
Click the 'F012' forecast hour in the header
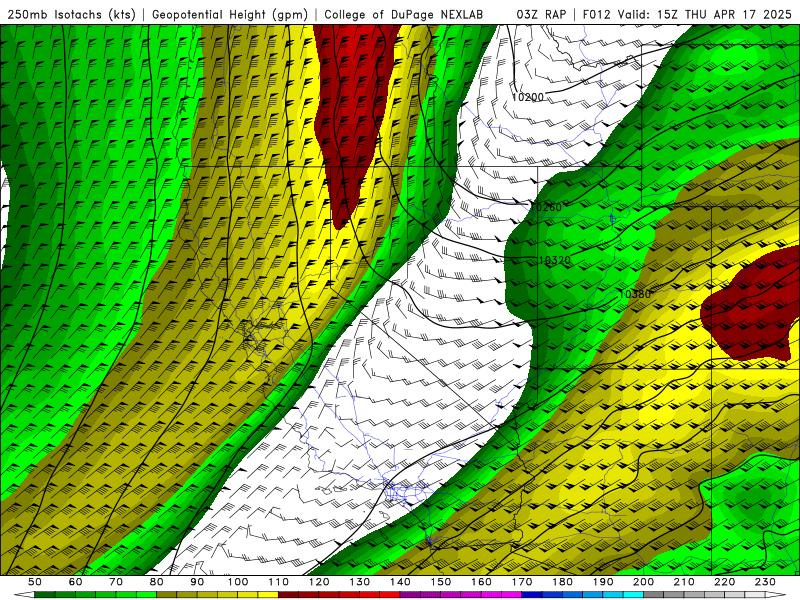point(596,14)
